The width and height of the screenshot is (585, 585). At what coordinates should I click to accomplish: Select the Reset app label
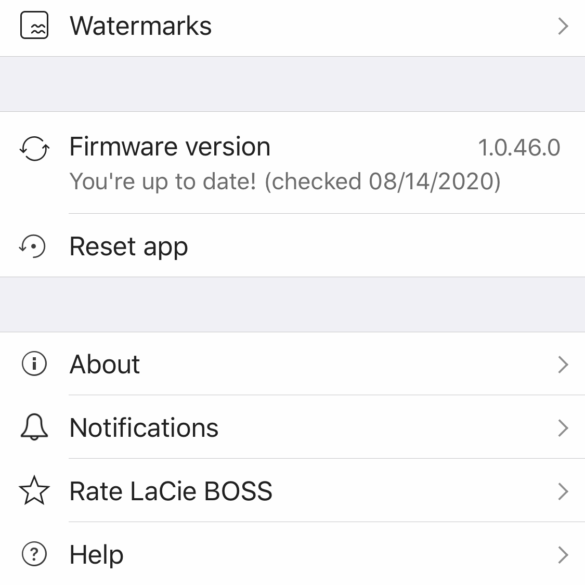point(129,248)
